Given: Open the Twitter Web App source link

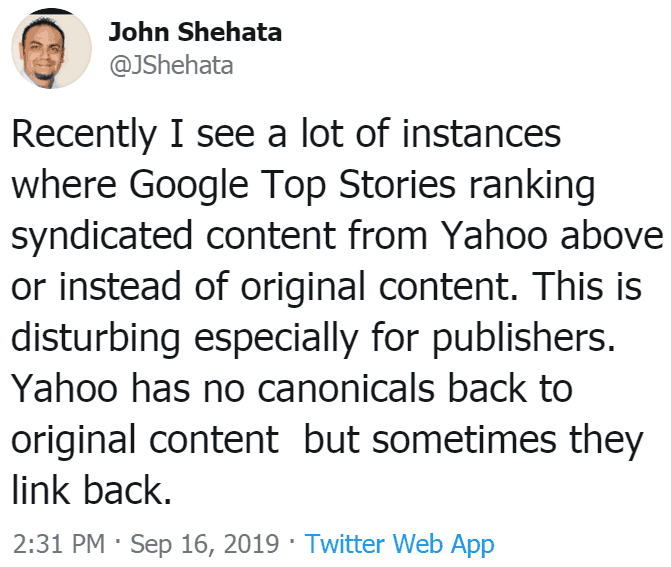Looking at the screenshot, I should pos(400,544).
